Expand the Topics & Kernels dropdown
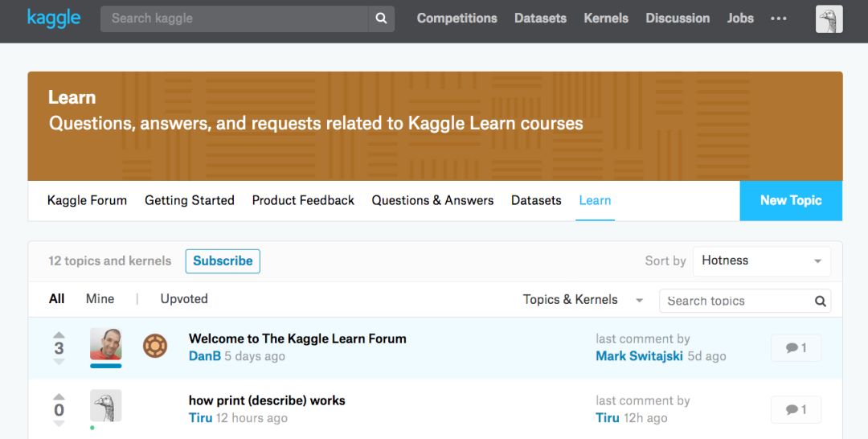 (x=583, y=300)
